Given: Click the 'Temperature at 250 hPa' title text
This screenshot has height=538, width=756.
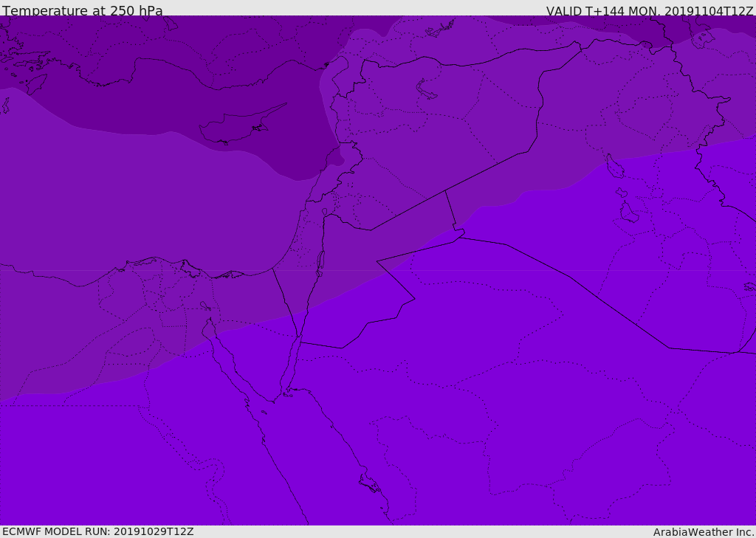Looking at the screenshot, I should click(83, 10).
